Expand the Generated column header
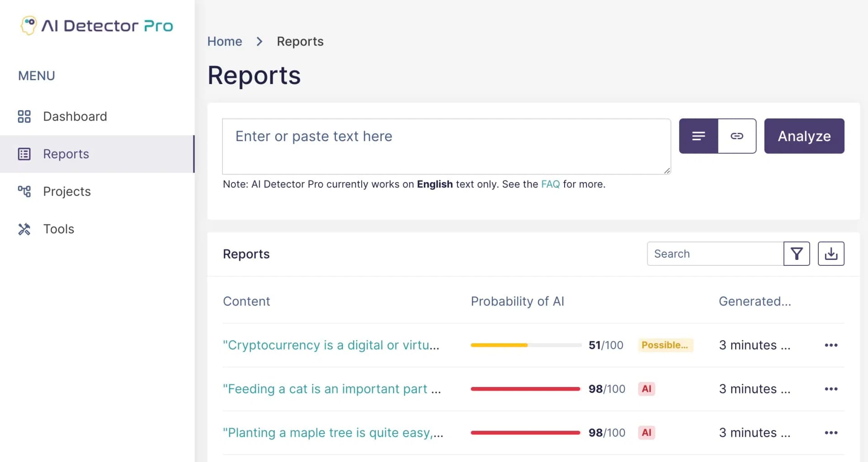The image size is (868, 462). (x=755, y=301)
